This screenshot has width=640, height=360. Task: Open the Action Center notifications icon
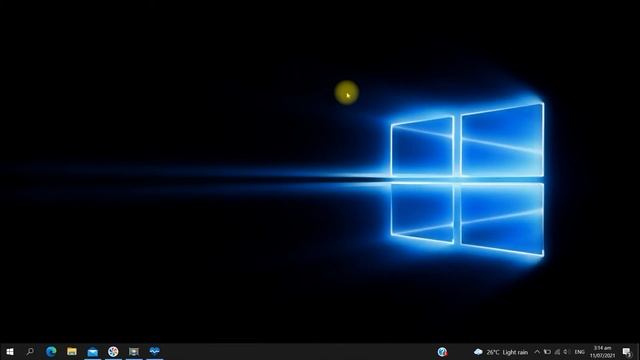click(627, 352)
